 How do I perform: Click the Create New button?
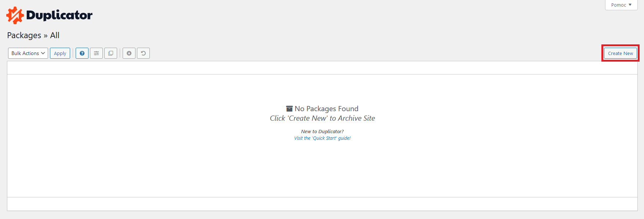click(621, 53)
